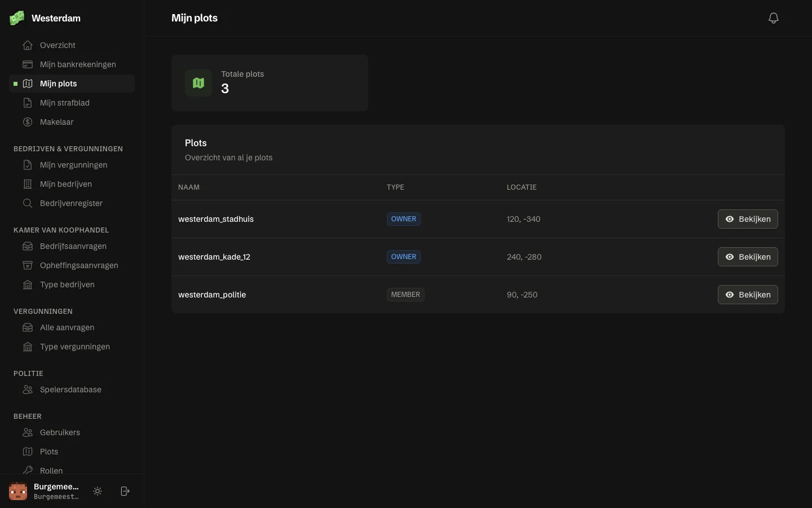Click the Alle aanvragen inbox icon

click(28, 327)
